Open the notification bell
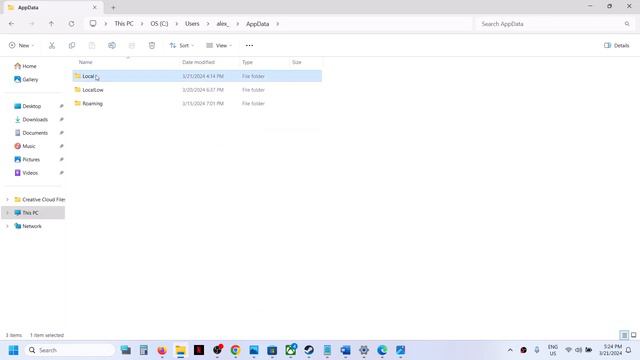640x360 pixels. pyautogui.click(x=629, y=350)
